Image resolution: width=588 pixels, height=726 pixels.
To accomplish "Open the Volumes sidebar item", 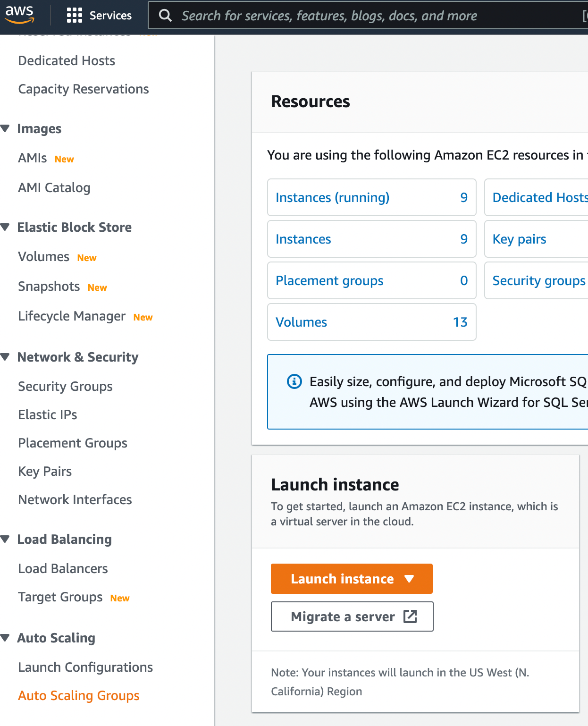I will 43,256.
